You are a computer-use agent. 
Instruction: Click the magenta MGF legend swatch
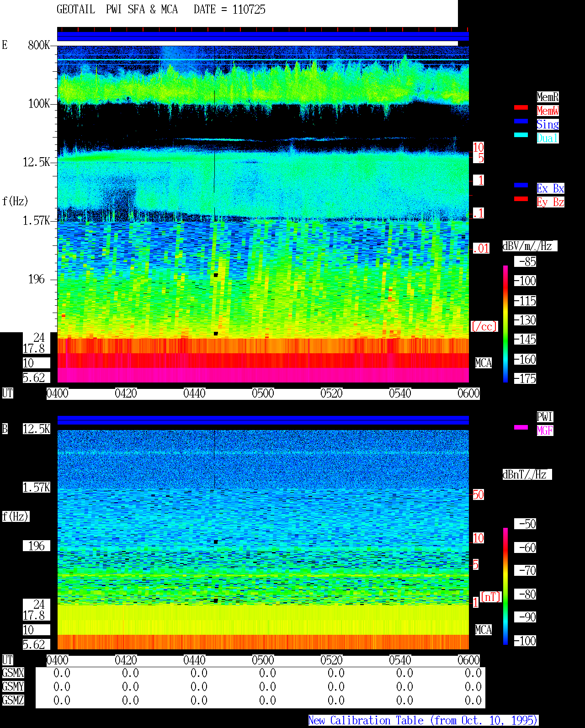(521, 427)
